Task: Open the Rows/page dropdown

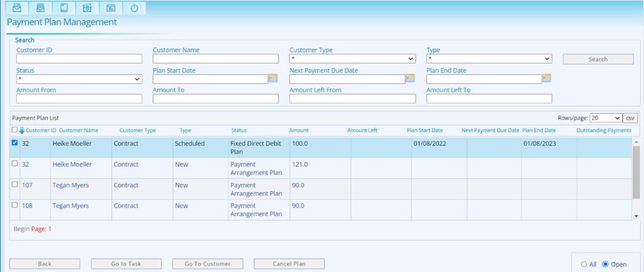Action: 606,117
